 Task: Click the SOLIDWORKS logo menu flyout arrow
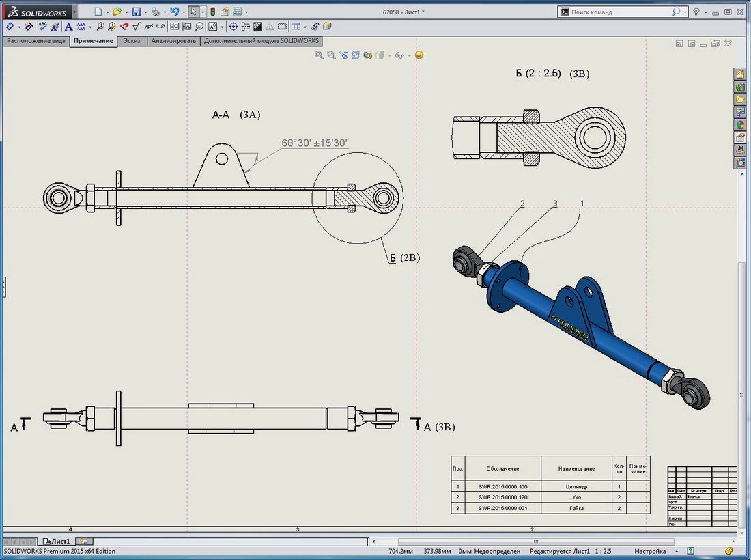pos(74,12)
